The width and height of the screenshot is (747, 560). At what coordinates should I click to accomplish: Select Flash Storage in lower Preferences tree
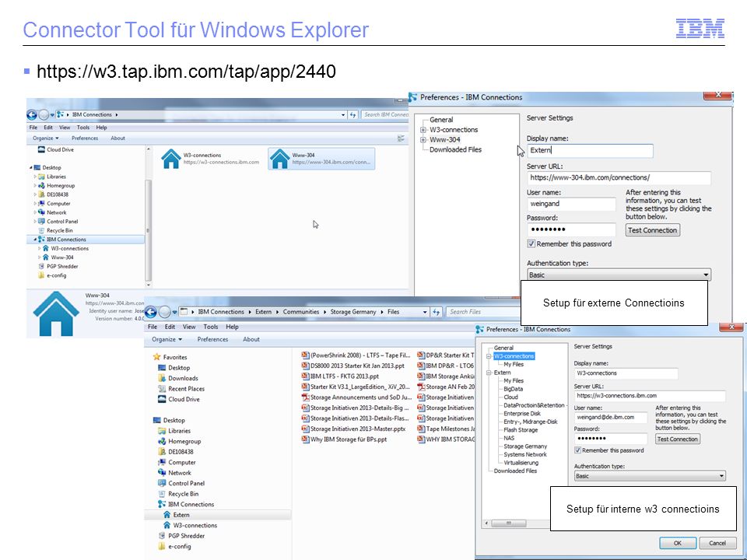click(x=521, y=430)
